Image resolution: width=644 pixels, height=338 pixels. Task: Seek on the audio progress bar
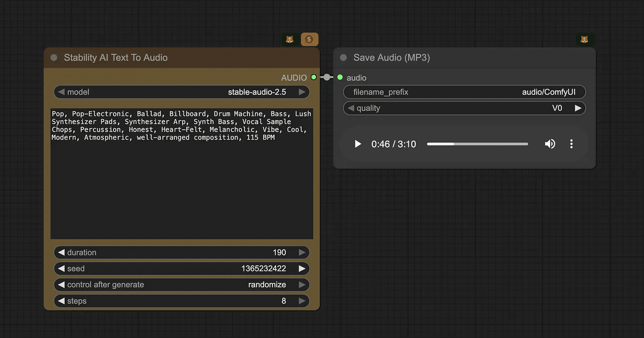(x=478, y=144)
